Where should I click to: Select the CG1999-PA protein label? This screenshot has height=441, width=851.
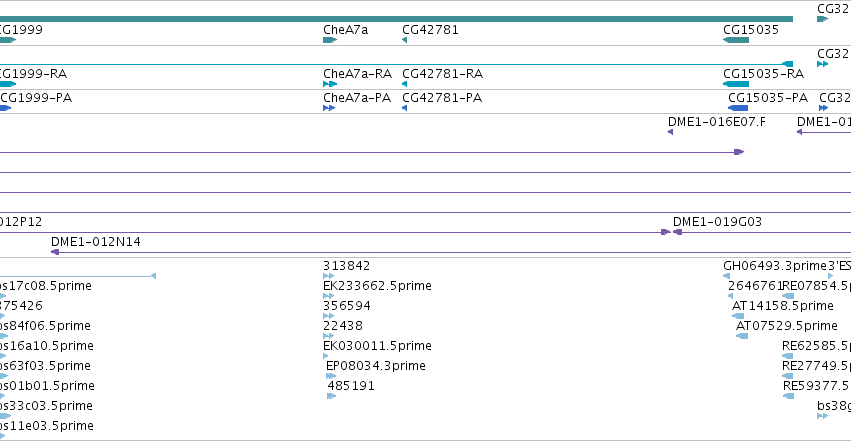[x=36, y=98]
